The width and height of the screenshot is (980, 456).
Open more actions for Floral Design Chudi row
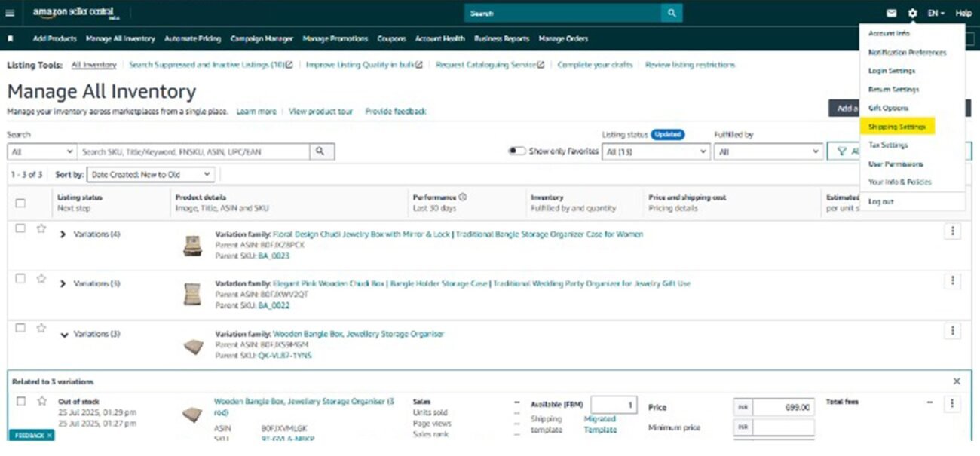pyautogui.click(x=953, y=231)
